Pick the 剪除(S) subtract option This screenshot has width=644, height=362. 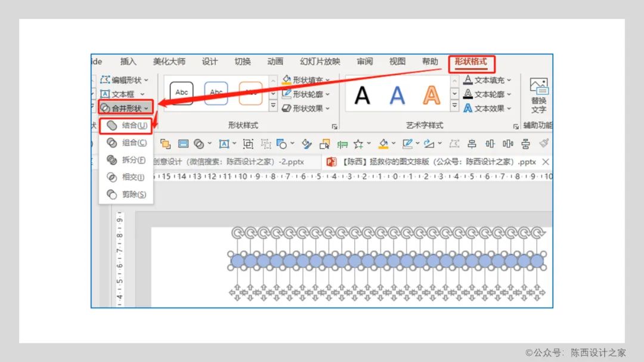[127, 194]
